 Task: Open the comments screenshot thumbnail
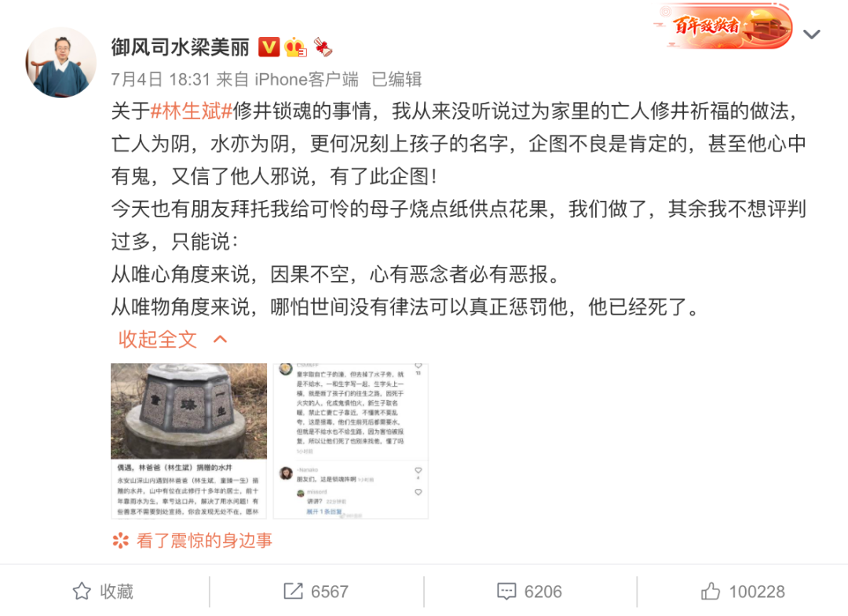(351, 441)
